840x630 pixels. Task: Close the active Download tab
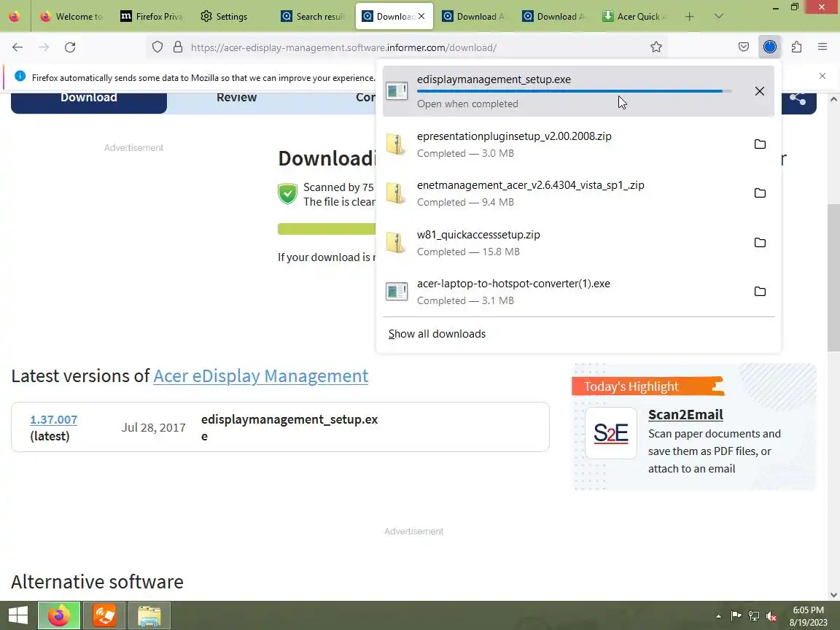(x=421, y=17)
